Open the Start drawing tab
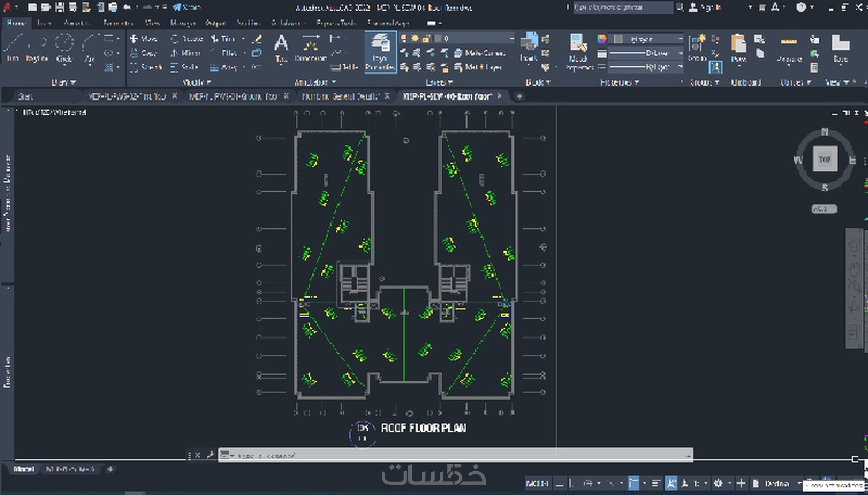Image resolution: width=868 pixels, height=495 pixels. pos(26,96)
